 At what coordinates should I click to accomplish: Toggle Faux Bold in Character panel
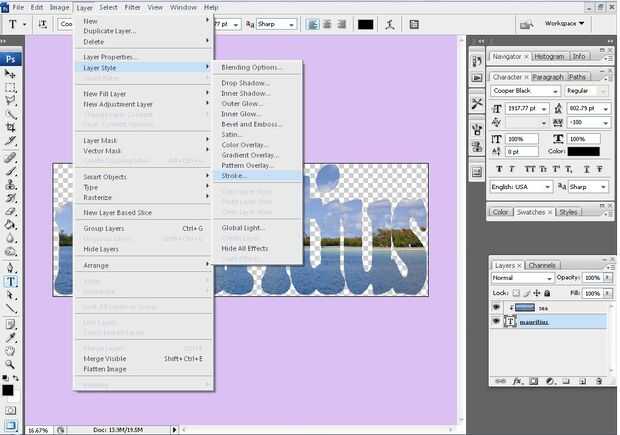[499, 169]
